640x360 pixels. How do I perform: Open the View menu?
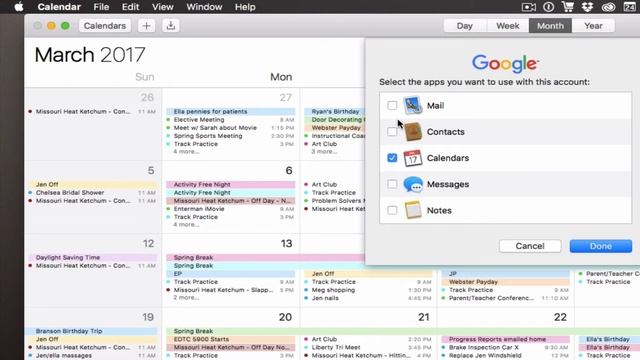pos(162,7)
